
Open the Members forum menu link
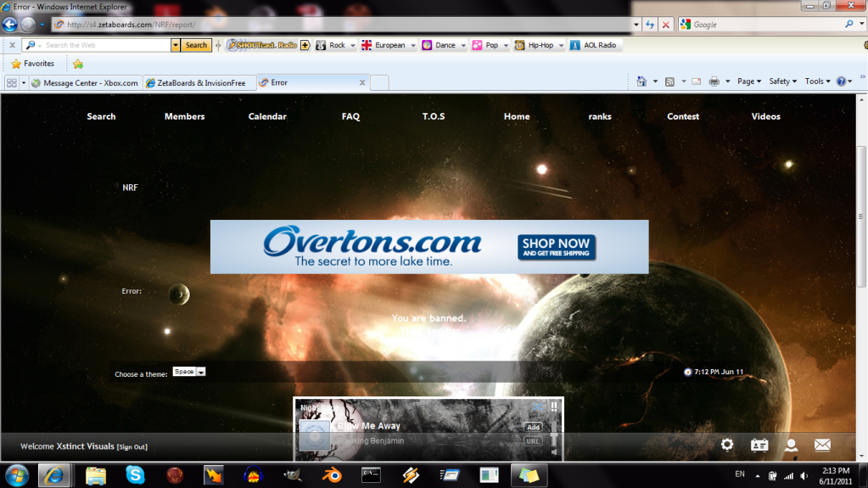point(184,116)
